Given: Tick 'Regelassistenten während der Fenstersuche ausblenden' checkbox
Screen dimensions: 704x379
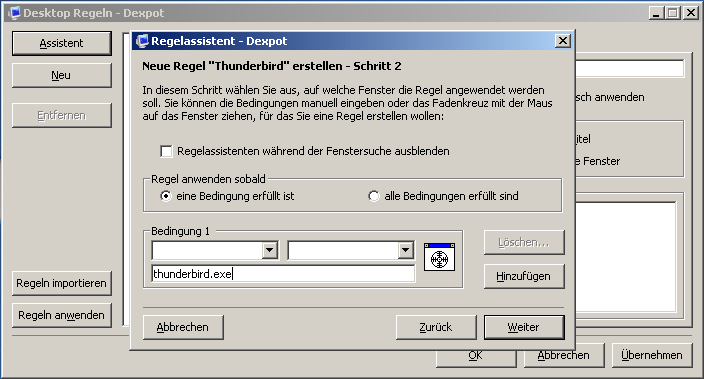Looking at the screenshot, I should (x=166, y=151).
